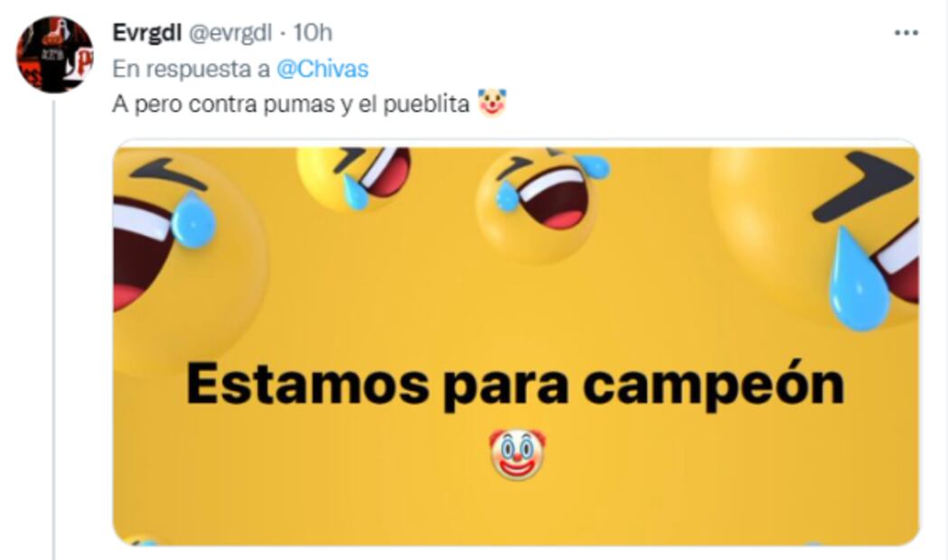Click the 'En respuesta a' label

click(x=191, y=69)
